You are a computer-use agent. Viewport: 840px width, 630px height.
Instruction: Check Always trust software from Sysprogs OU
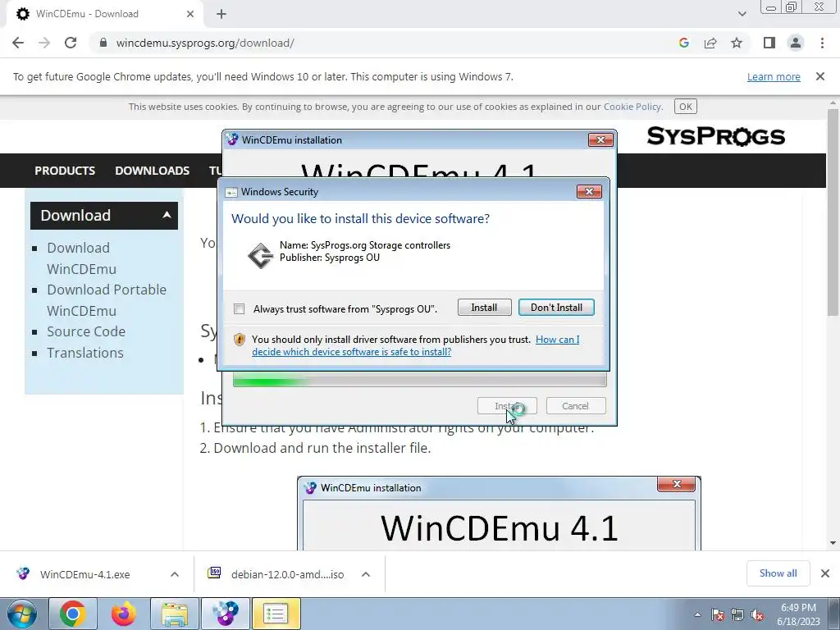click(x=239, y=309)
